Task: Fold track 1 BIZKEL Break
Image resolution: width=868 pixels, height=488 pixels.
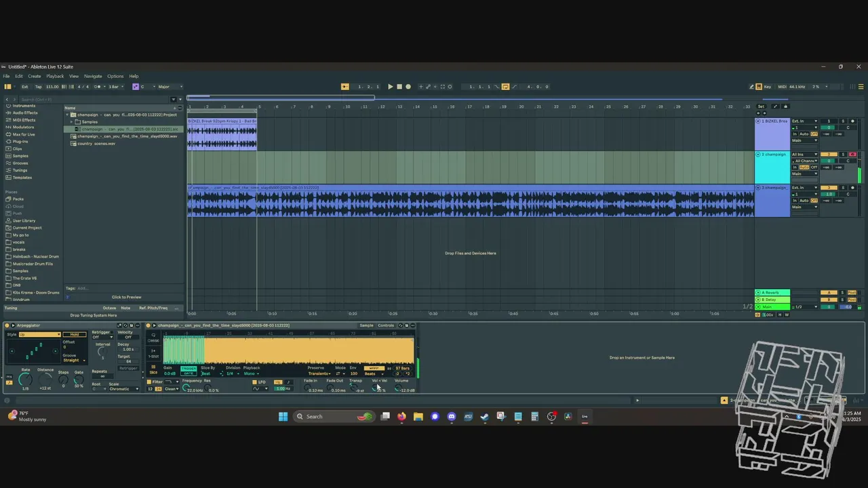Action: [x=758, y=121]
